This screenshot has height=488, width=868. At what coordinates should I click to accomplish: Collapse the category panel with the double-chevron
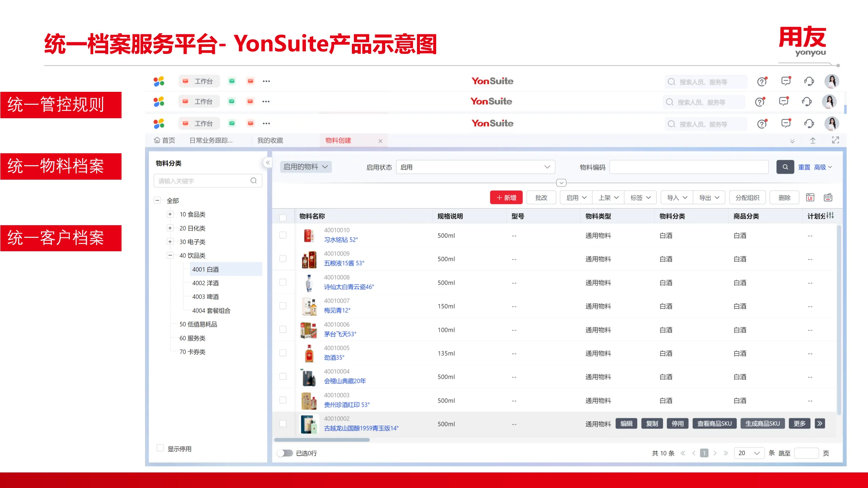268,163
